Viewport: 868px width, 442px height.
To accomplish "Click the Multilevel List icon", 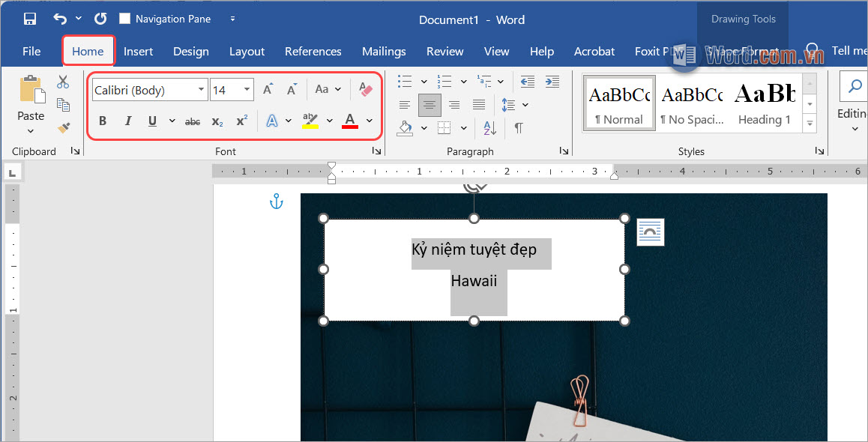I will tap(483, 82).
